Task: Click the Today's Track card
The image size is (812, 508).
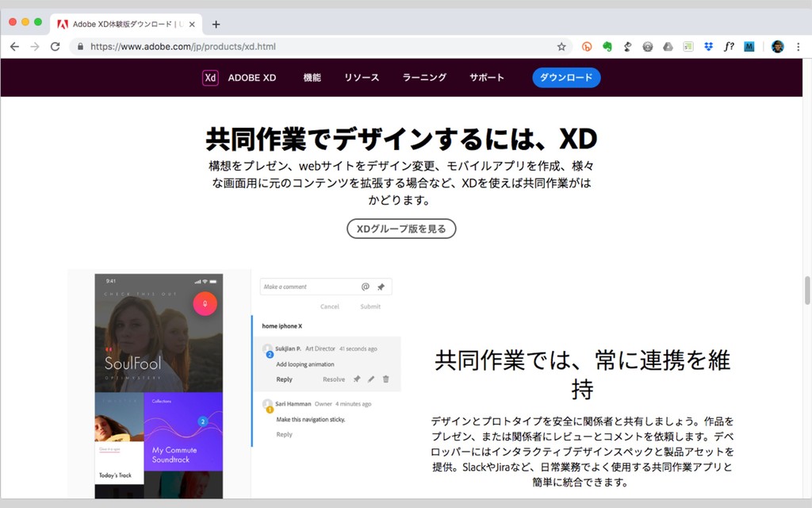Action: coord(119,463)
